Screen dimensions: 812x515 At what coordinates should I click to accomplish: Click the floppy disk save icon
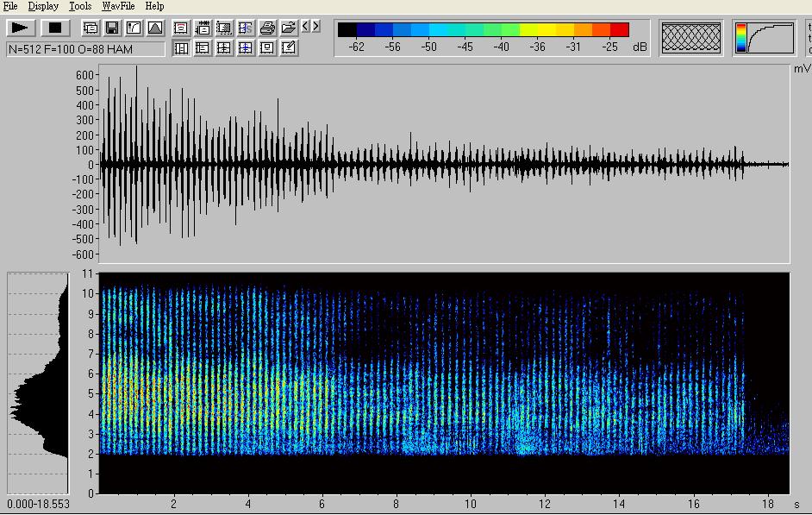112,28
